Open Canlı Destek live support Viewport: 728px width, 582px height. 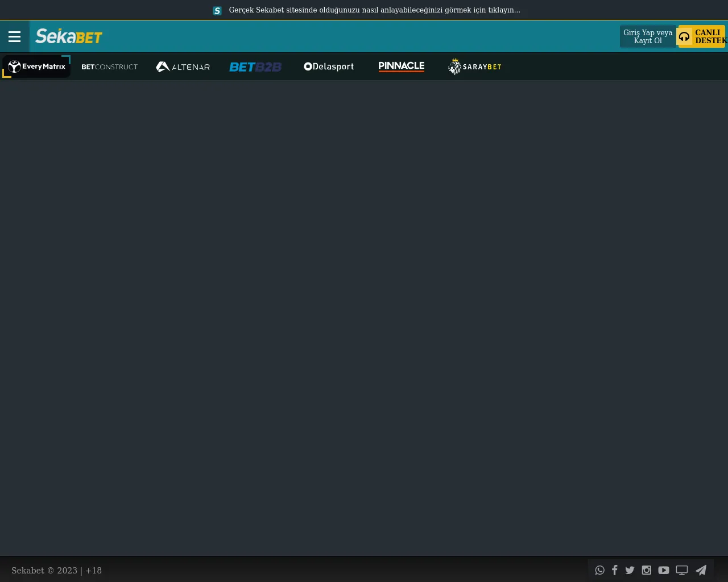pyautogui.click(x=702, y=36)
